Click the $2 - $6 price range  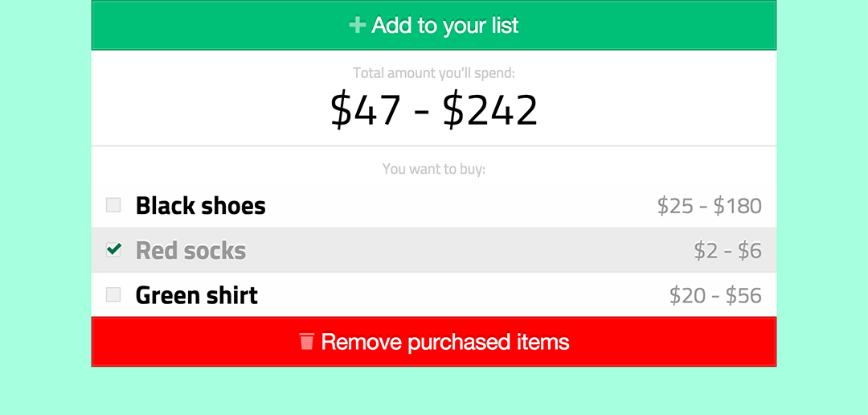coord(728,251)
